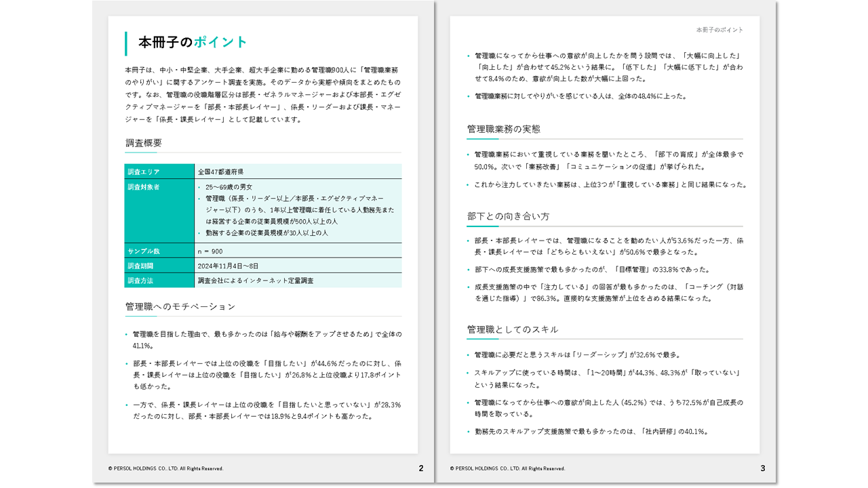
Task: Select the 調査方法 table header cell
Action: pyautogui.click(x=141, y=281)
